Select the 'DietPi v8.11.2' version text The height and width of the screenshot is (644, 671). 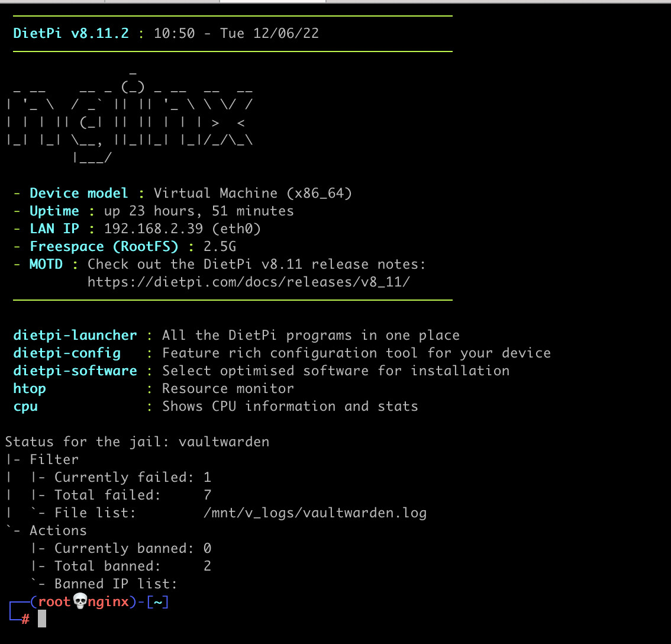(x=71, y=33)
